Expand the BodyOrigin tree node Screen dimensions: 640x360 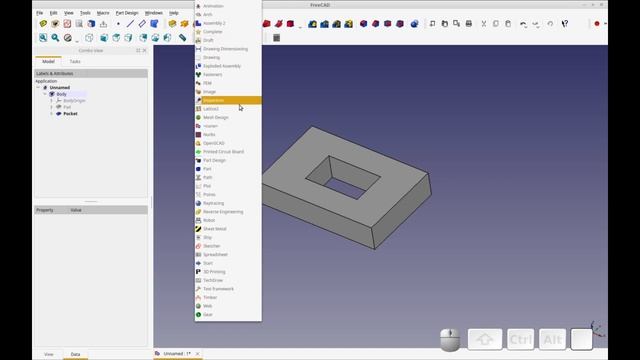click(51, 100)
